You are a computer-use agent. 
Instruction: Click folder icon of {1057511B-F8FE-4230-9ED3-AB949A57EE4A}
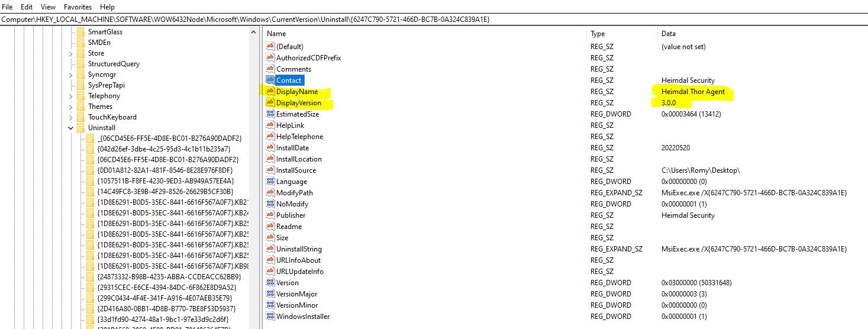[x=90, y=181]
